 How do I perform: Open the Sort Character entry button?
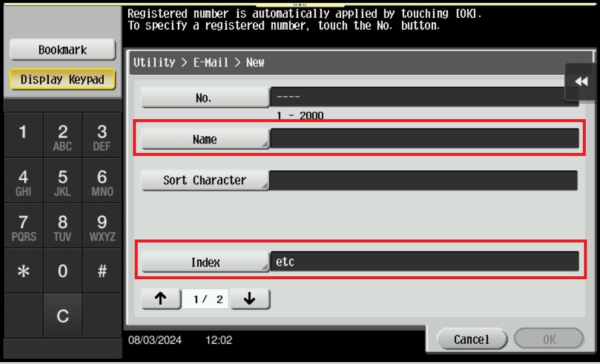205,181
